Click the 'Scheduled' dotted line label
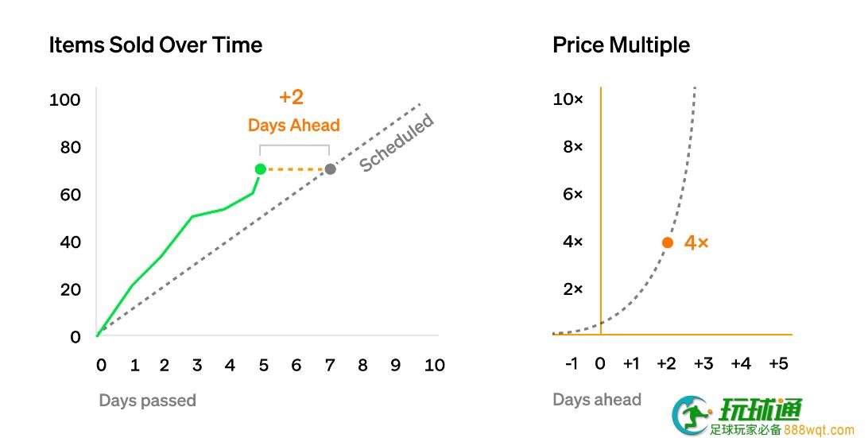 point(397,142)
